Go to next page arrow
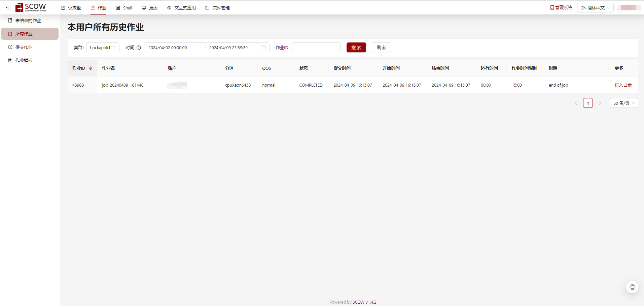644x306 pixels. 600,103
